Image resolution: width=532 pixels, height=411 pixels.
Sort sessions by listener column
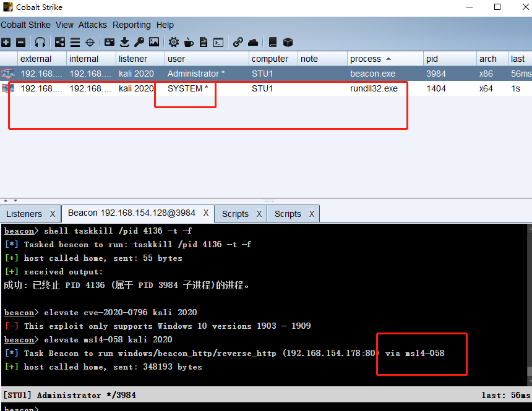[x=140, y=59]
